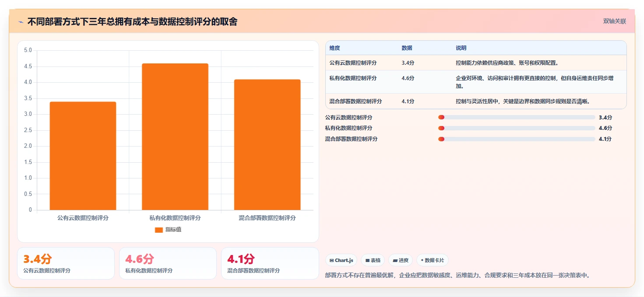Click the 私有化数据控制评分 x-axis label
Image resolution: width=644 pixels, height=297 pixels.
(x=175, y=218)
